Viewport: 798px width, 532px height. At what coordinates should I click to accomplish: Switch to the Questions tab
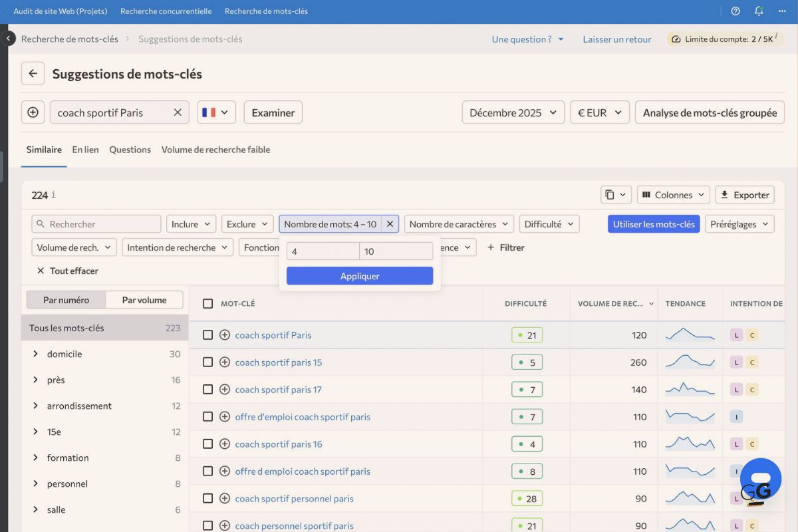click(130, 149)
